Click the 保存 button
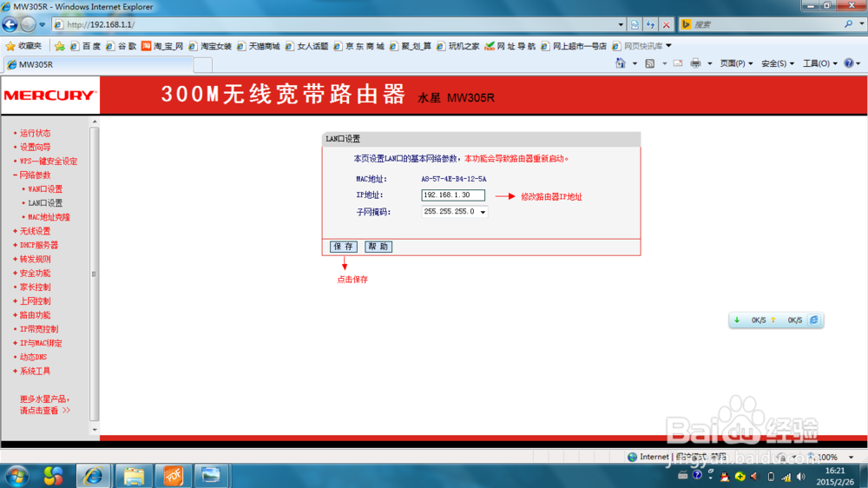Image resolution: width=868 pixels, height=488 pixels. coord(343,247)
